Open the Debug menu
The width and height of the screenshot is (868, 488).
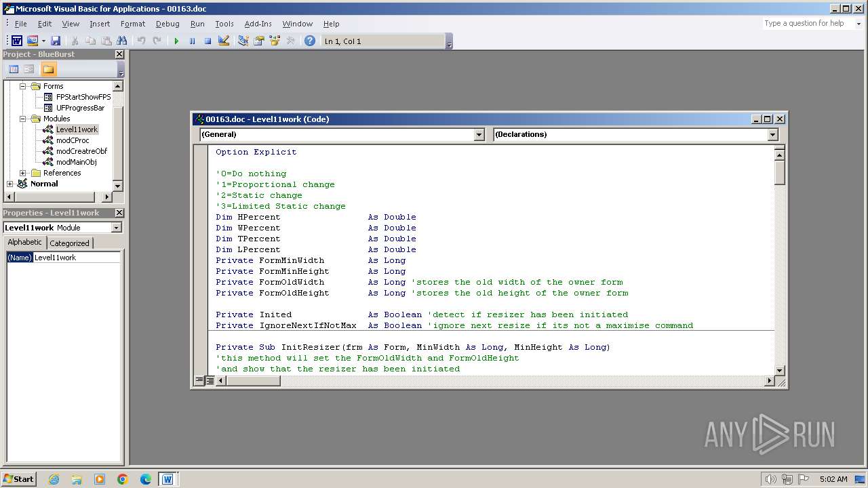(x=167, y=24)
